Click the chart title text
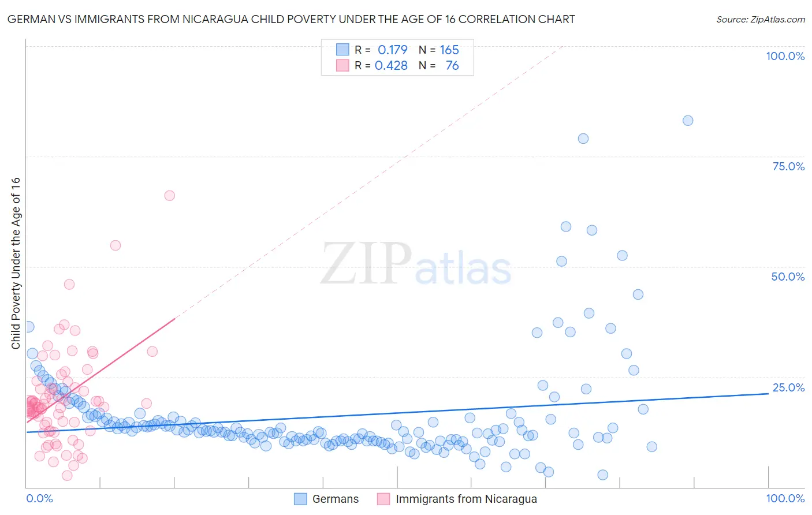The height and width of the screenshot is (515, 812). click(x=291, y=19)
